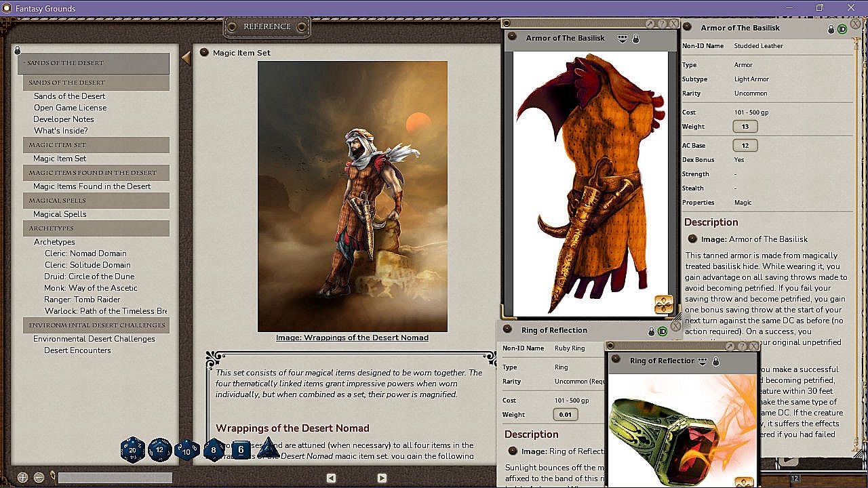Click Ring Weight field showing 0.01
This screenshot has height=488, width=868.
click(566, 415)
